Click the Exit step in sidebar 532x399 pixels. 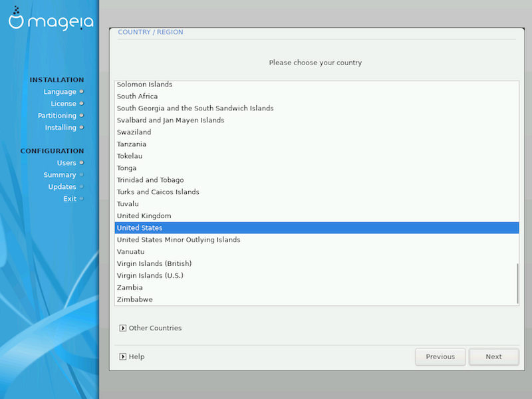click(70, 199)
